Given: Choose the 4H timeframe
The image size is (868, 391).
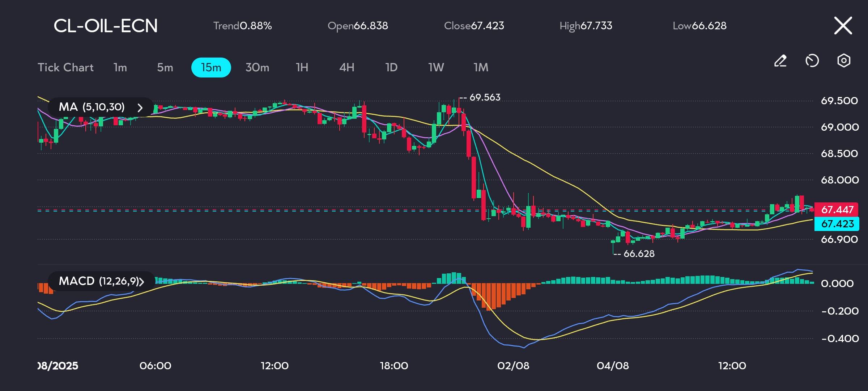Looking at the screenshot, I should [x=346, y=67].
